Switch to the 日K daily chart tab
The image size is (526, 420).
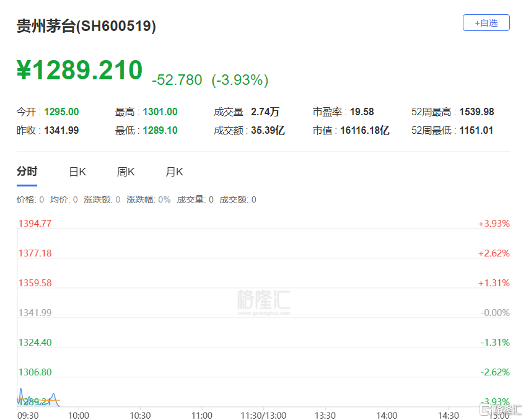coord(77,172)
